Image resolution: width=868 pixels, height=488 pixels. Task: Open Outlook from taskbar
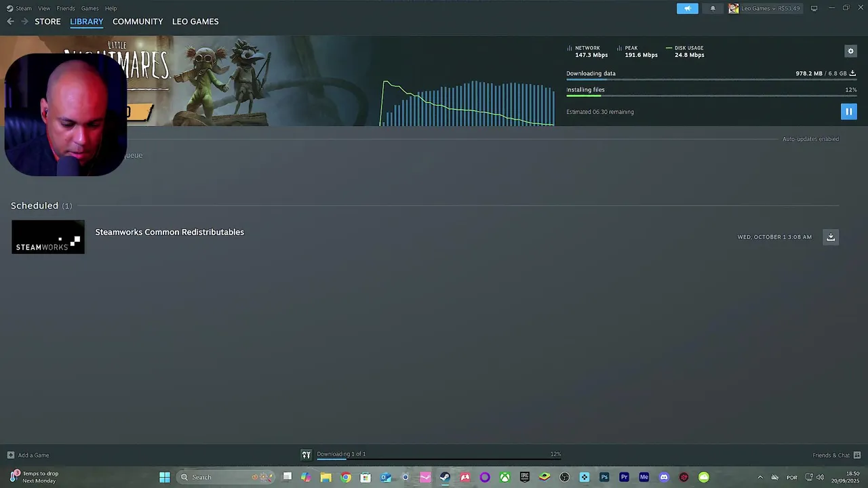tap(385, 477)
